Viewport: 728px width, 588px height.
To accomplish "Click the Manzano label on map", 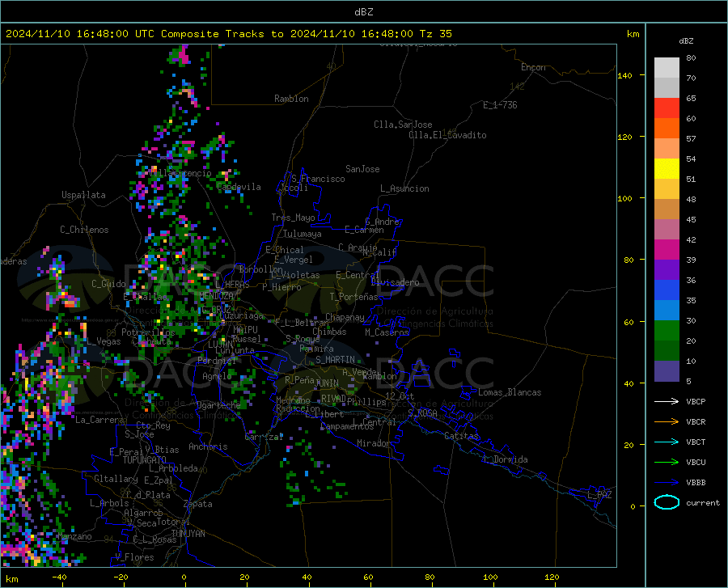I will click(x=74, y=536).
